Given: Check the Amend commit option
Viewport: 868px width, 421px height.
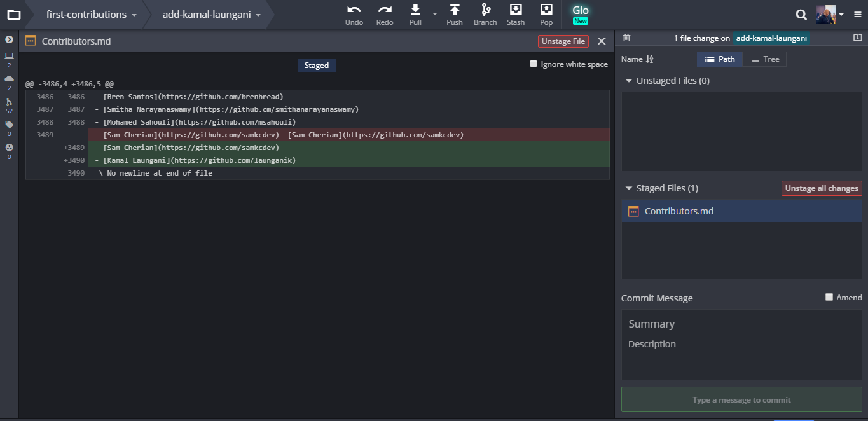Looking at the screenshot, I should (x=829, y=296).
